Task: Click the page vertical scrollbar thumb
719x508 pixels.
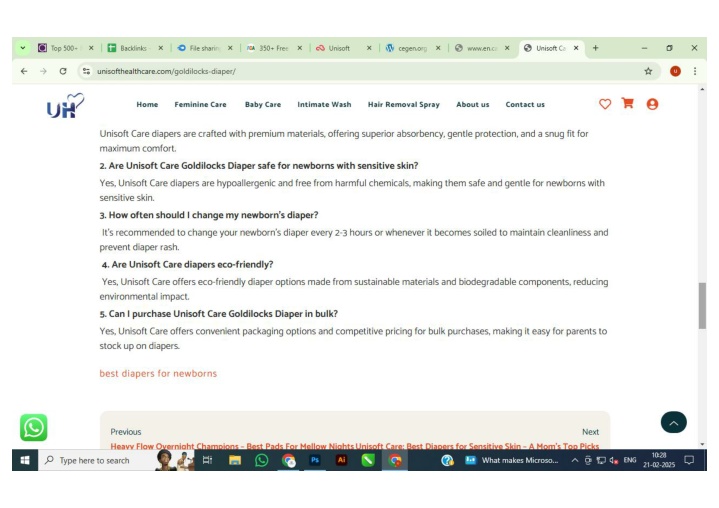Action: (x=702, y=305)
